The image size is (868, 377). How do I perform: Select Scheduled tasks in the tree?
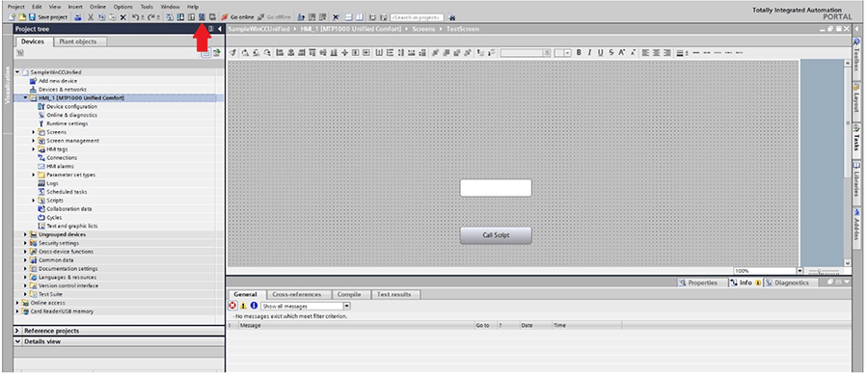click(67, 192)
